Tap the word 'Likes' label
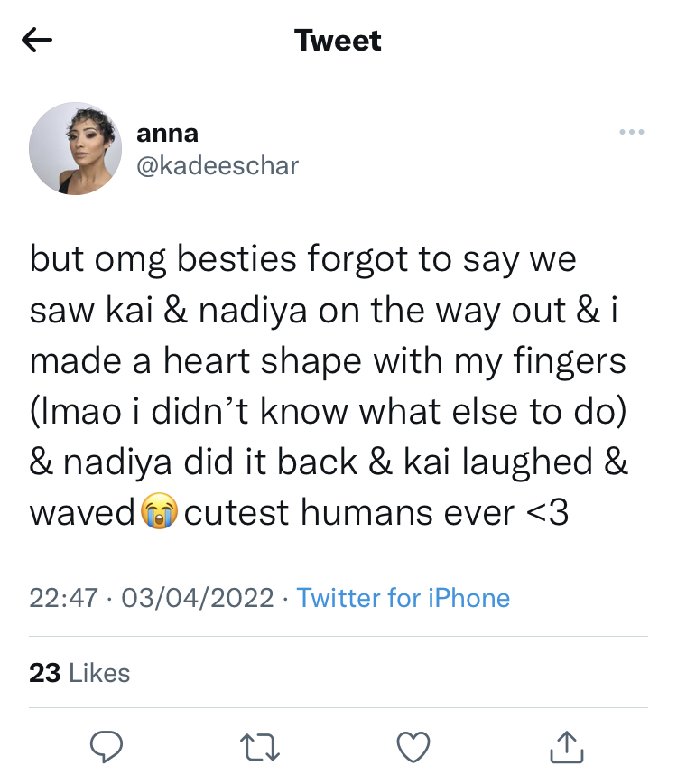This screenshot has width=677, height=784. click(x=99, y=673)
